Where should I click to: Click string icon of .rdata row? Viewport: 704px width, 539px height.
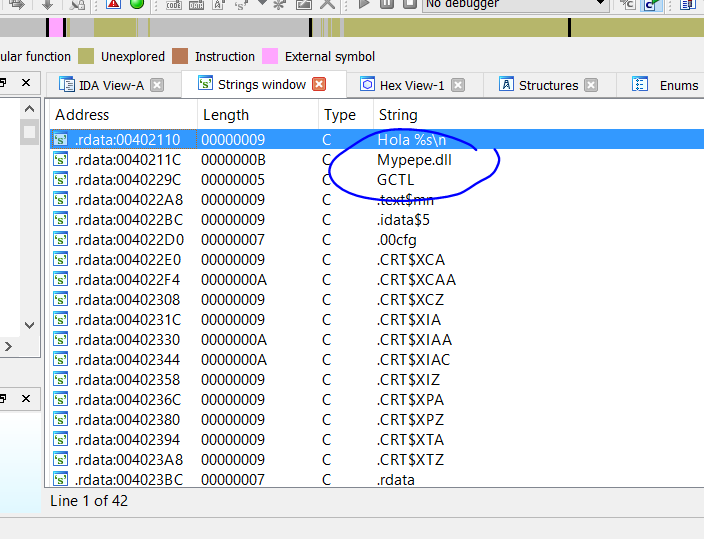click(62, 480)
